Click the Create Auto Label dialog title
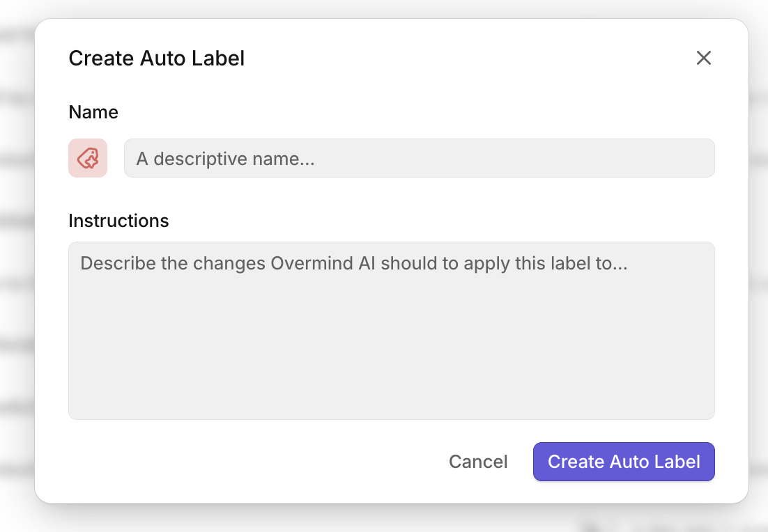768x532 pixels. point(156,58)
